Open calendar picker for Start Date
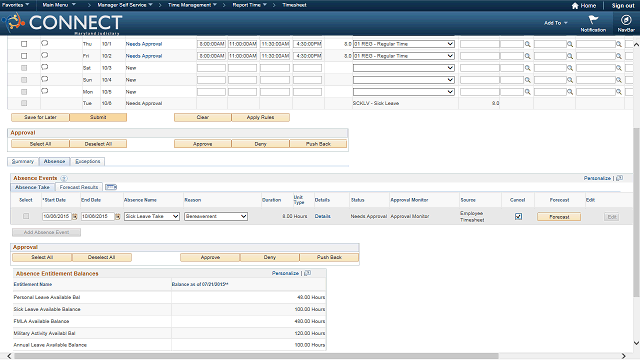Image resolution: width=640 pixels, height=360 pixels. pos(75,217)
